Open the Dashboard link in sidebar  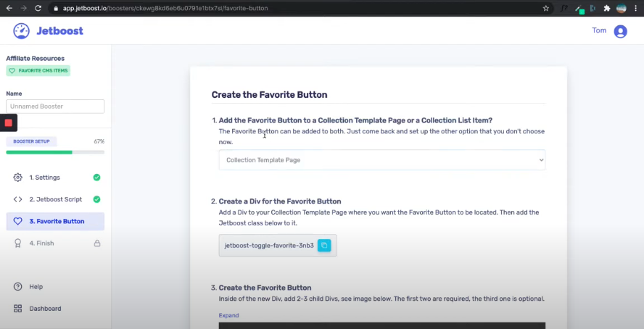[45, 309]
